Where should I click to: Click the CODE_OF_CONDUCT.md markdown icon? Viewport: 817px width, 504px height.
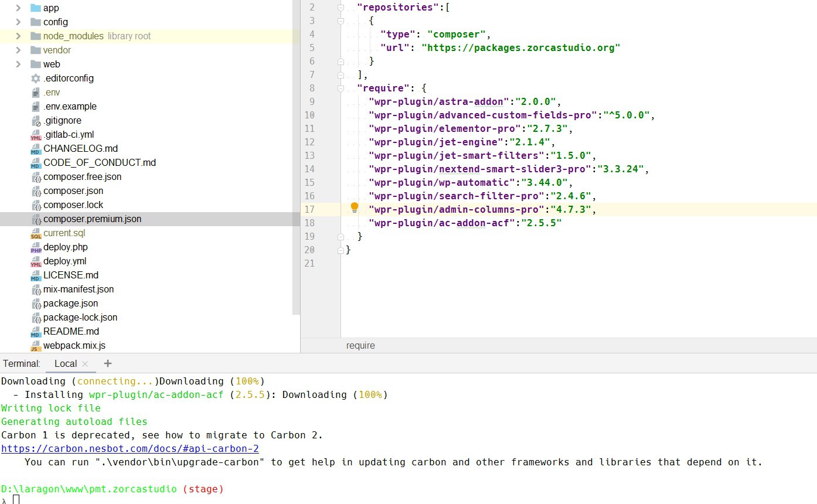[x=36, y=163]
